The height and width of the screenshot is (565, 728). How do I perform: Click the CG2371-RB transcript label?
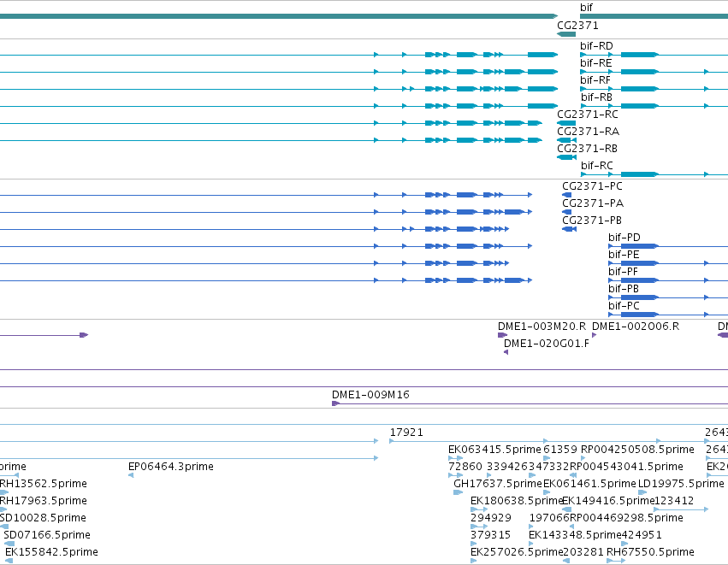pyautogui.click(x=588, y=149)
